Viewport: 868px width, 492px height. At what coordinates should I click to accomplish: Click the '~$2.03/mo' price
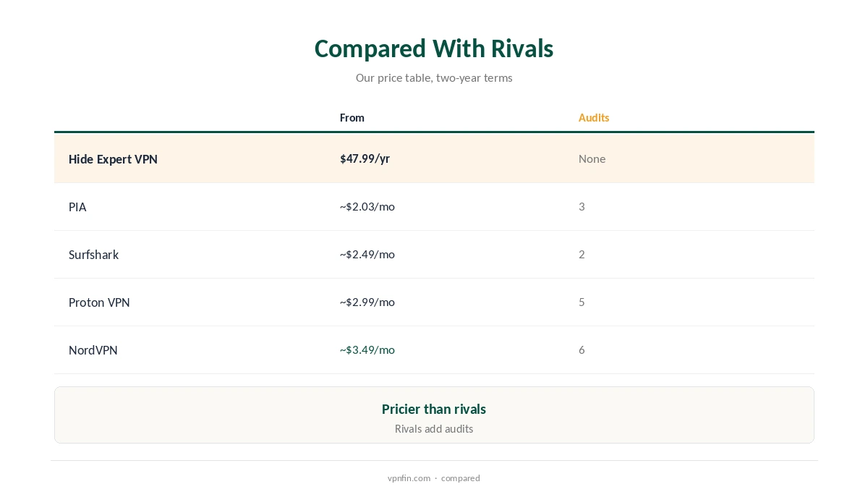pos(367,206)
